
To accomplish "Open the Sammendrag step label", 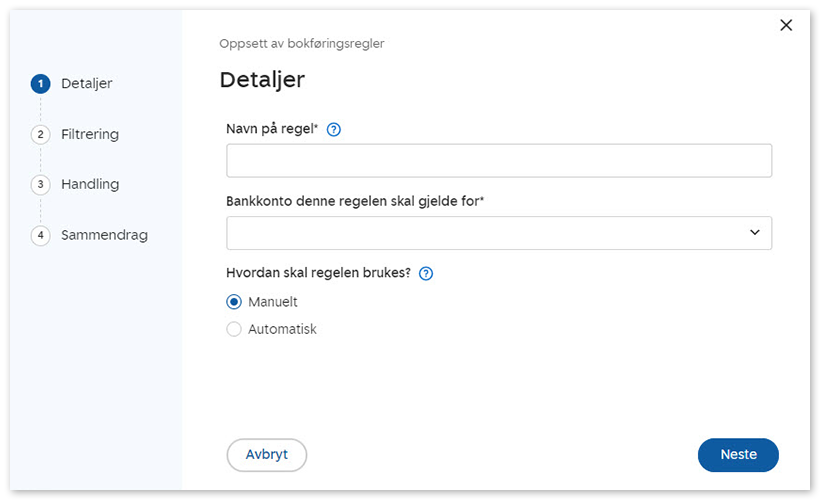I will point(104,236).
